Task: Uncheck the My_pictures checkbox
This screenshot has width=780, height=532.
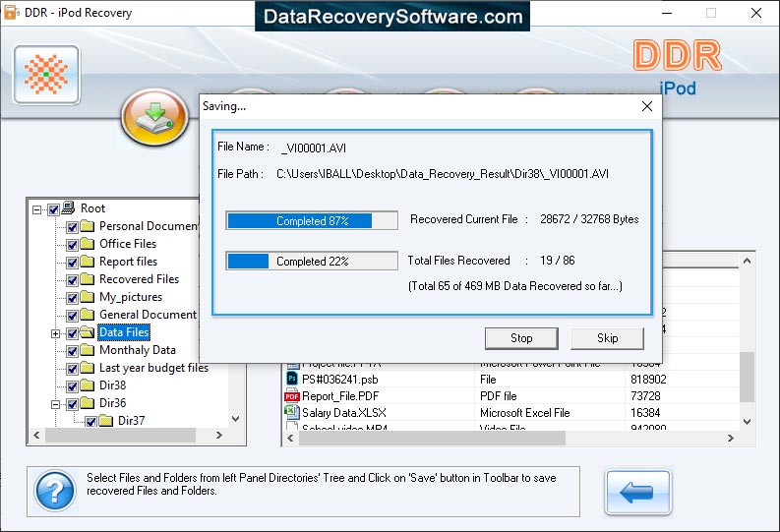Action: point(72,298)
